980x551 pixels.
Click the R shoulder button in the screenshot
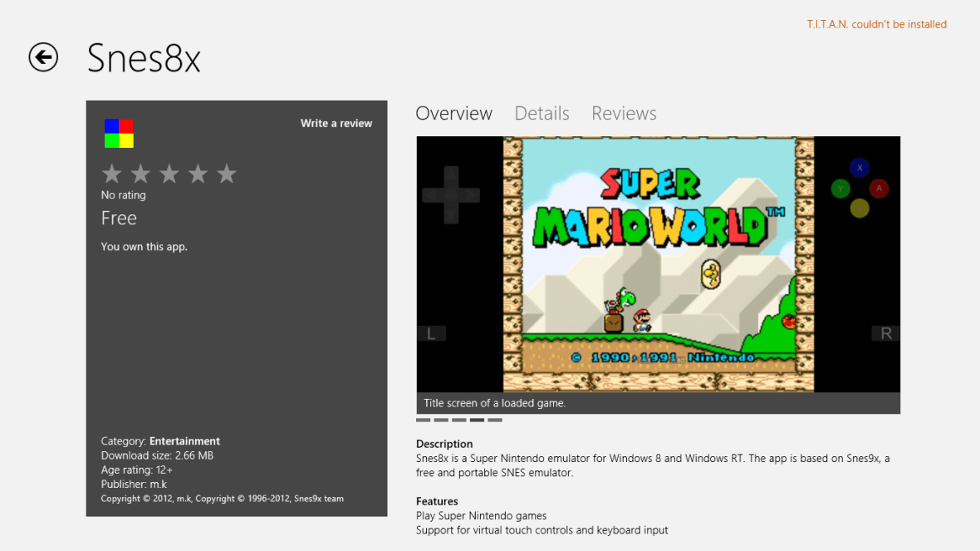click(x=885, y=332)
